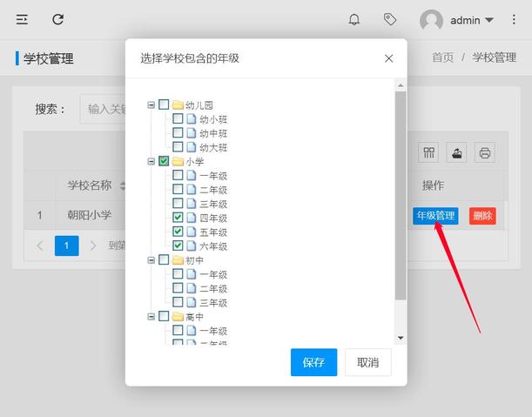Click the file icon beside 六年级
The image size is (532, 417).
tap(192, 245)
